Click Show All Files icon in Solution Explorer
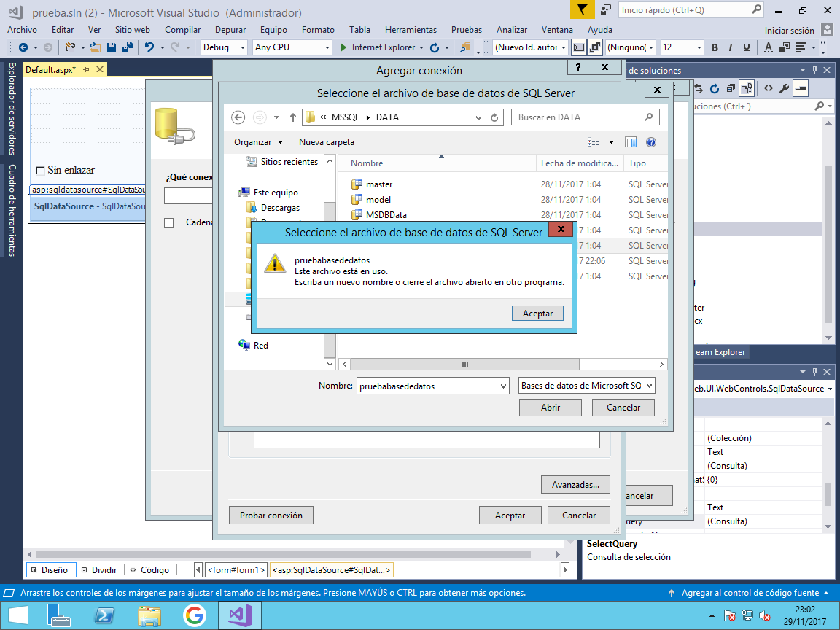Image resolution: width=840 pixels, height=630 pixels. click(746, 88)
